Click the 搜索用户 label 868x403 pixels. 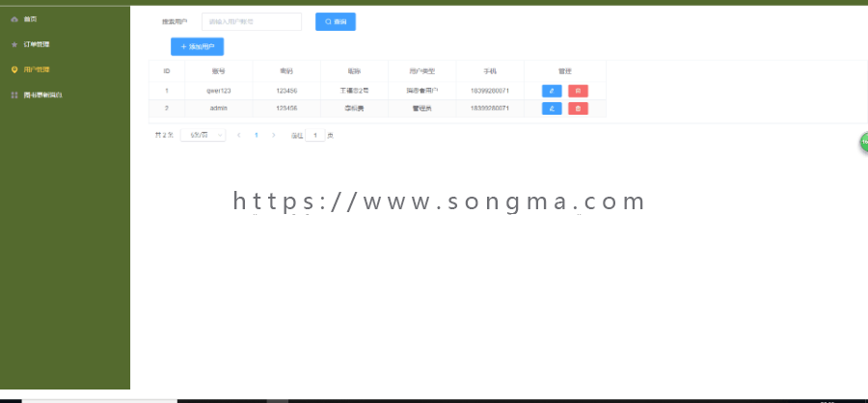point(175,22)
